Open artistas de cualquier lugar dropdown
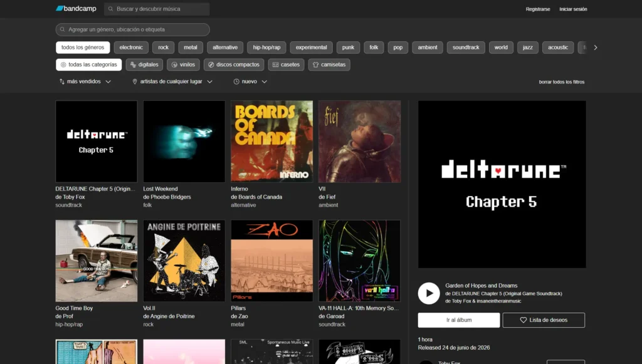Screen dimensions: 642x364 pos(172,81)
